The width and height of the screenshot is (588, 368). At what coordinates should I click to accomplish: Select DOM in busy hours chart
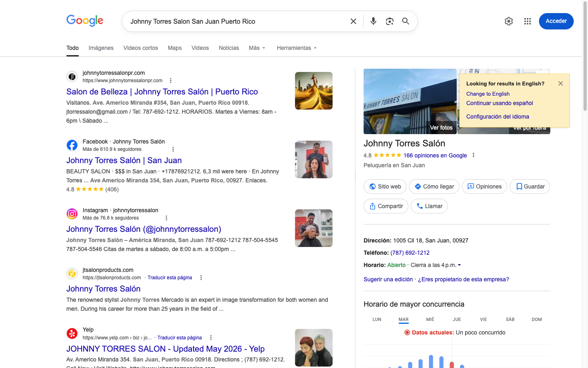(x=537, y=319)
